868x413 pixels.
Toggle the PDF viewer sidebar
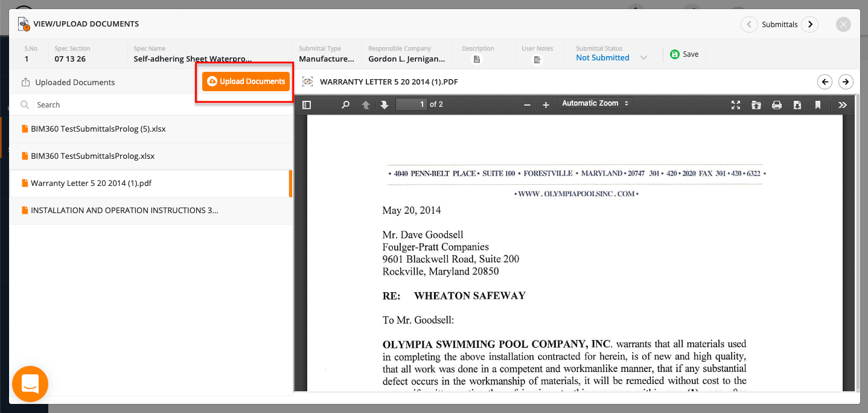307,105
